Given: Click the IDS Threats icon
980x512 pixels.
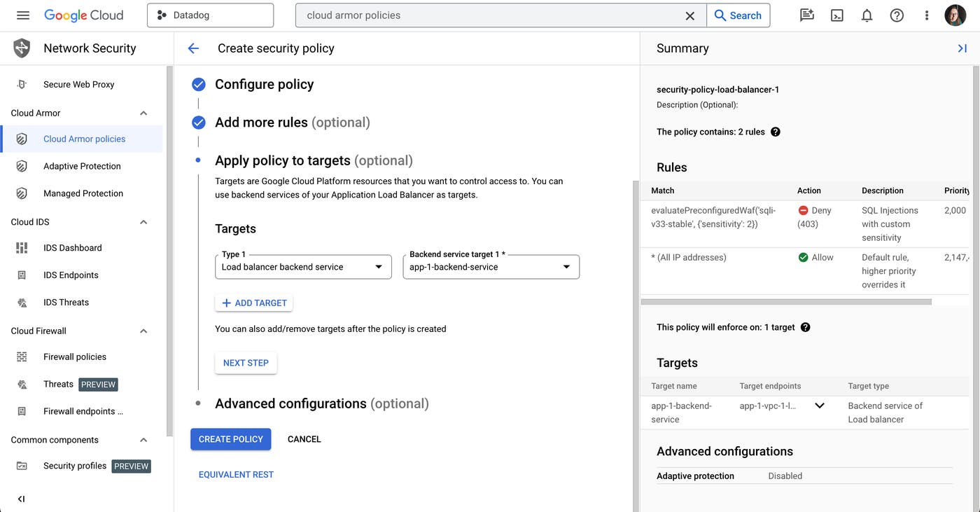Looking at the screenshot, I should pos(22,303).
